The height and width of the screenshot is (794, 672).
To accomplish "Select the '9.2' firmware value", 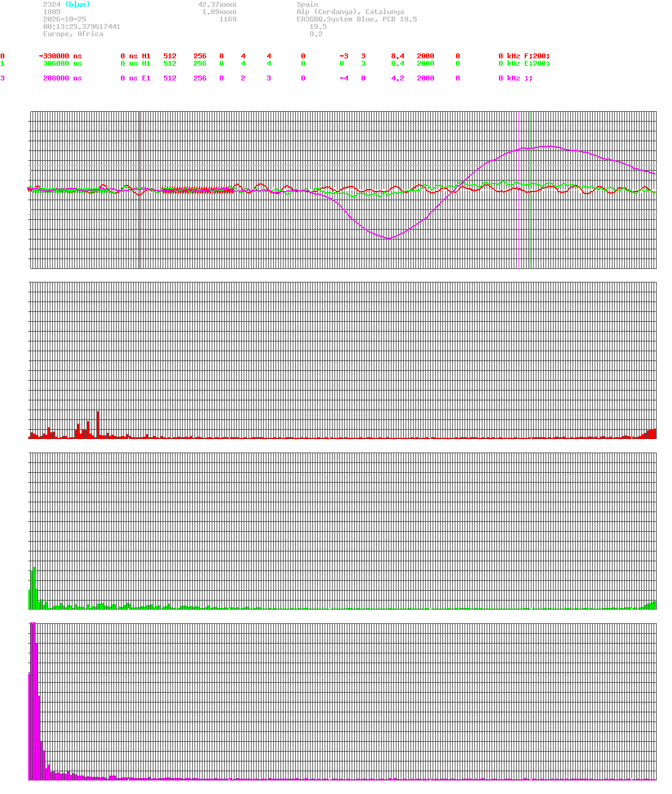I will (x=316, y=34).
